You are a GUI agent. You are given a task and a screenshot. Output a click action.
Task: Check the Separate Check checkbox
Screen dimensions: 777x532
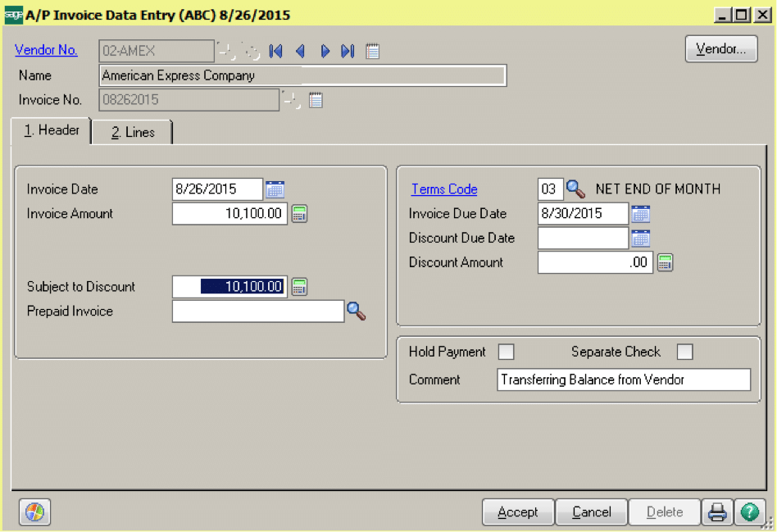pyautogui.click(x=684, y=352)
